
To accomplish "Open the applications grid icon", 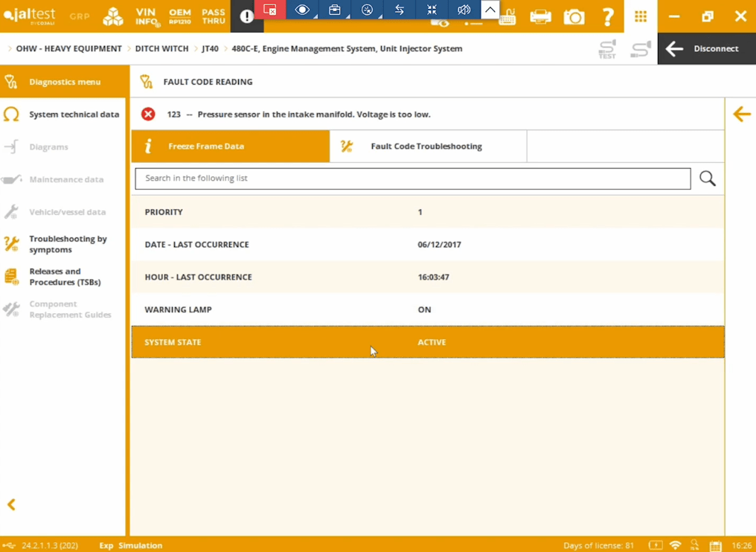I will (x=640, y=15).
